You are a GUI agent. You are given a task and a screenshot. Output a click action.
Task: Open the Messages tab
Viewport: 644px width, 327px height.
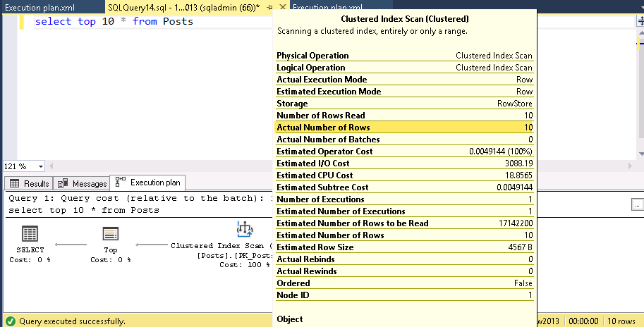point(82,183)
